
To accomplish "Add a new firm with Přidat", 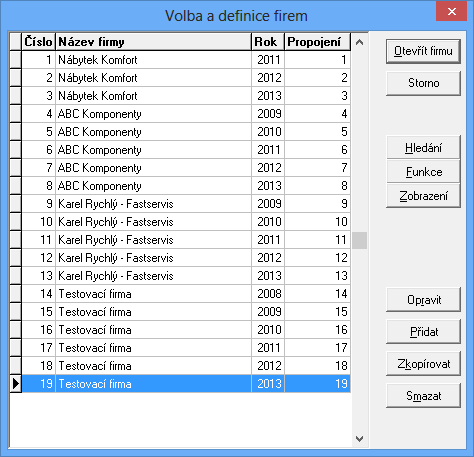I will point(423,332).
